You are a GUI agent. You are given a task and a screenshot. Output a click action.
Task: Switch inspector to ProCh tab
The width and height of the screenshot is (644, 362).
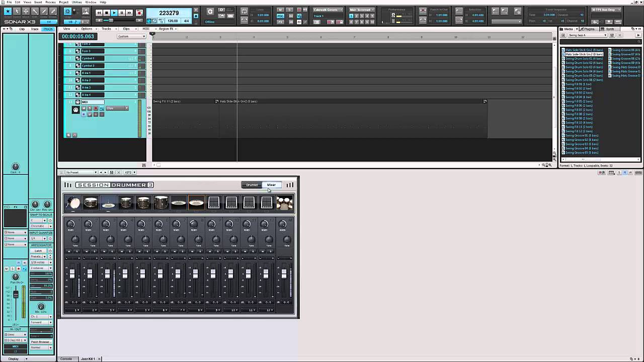tap(48, 29)
